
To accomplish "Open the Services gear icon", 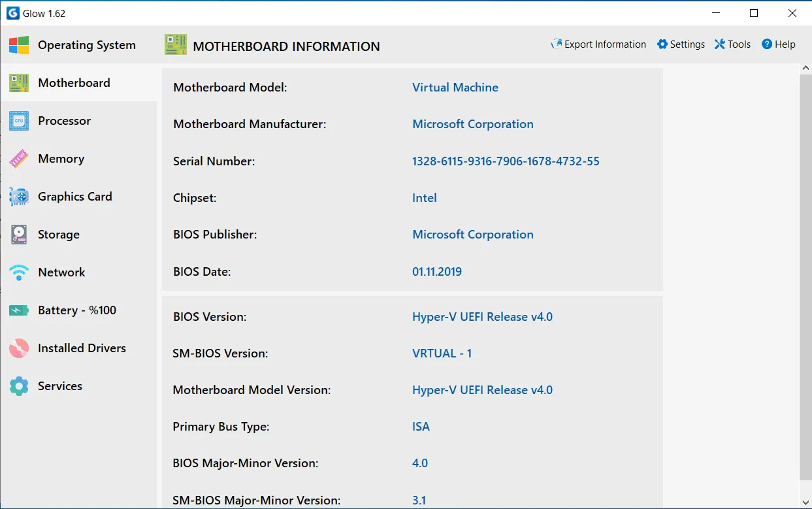I will (x=19, y=386).
